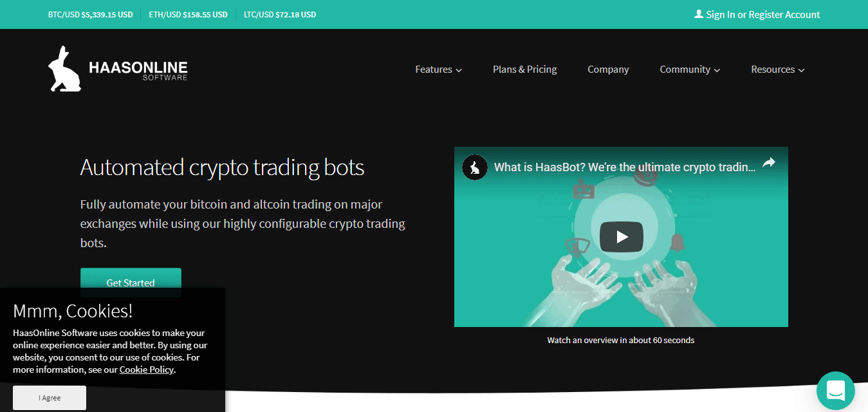This screenshot has height=412, width=868.
Task: Expand the Features dropdown menu
Action: pos(438,70)
